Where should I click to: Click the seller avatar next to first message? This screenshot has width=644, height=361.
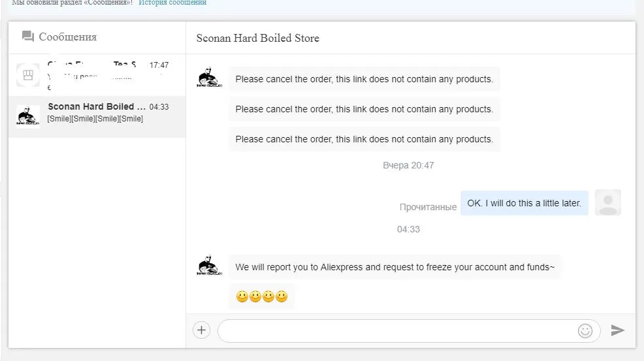pyautogui.click(x=210, y=77)
